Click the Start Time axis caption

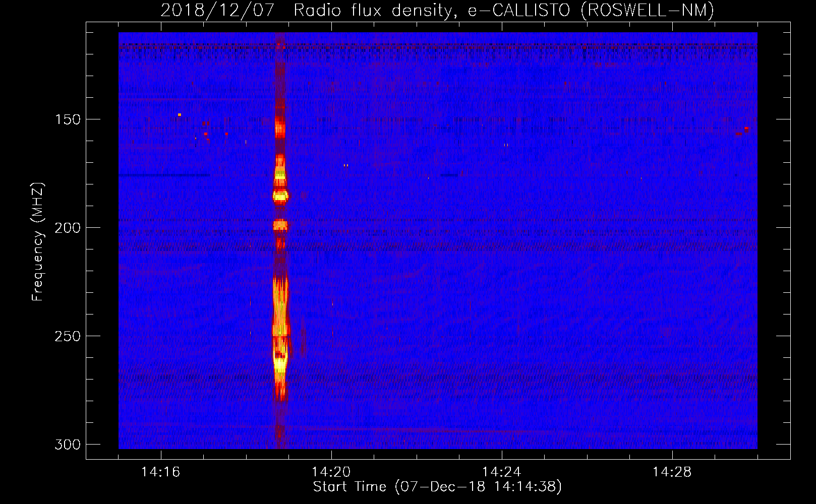pyautogui.click(x=437, y=487)
